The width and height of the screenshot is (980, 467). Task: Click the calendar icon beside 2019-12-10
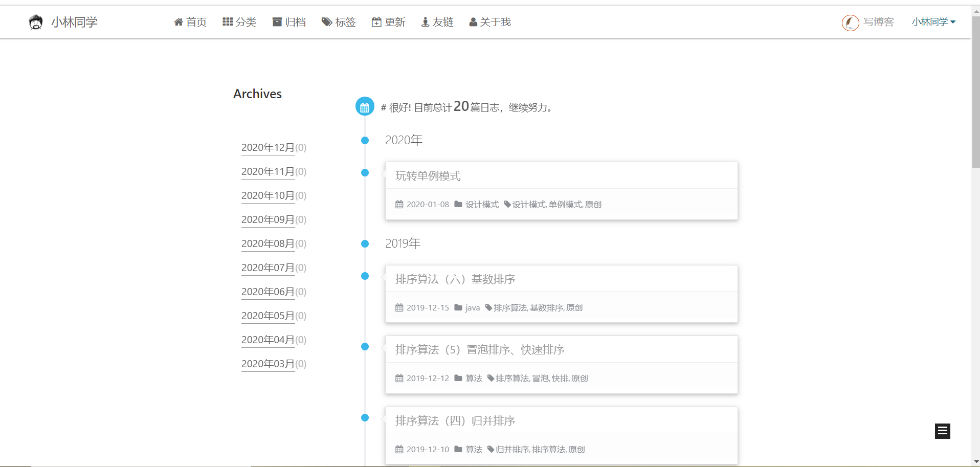coord(399,449)
